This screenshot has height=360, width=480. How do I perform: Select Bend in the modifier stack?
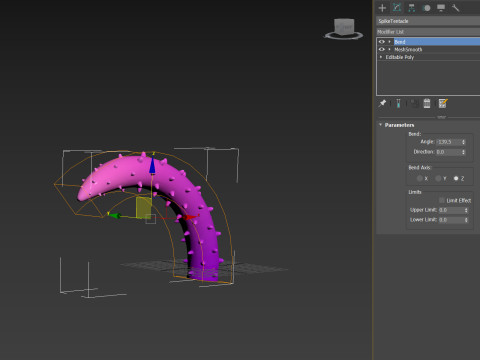click(437, 42)
